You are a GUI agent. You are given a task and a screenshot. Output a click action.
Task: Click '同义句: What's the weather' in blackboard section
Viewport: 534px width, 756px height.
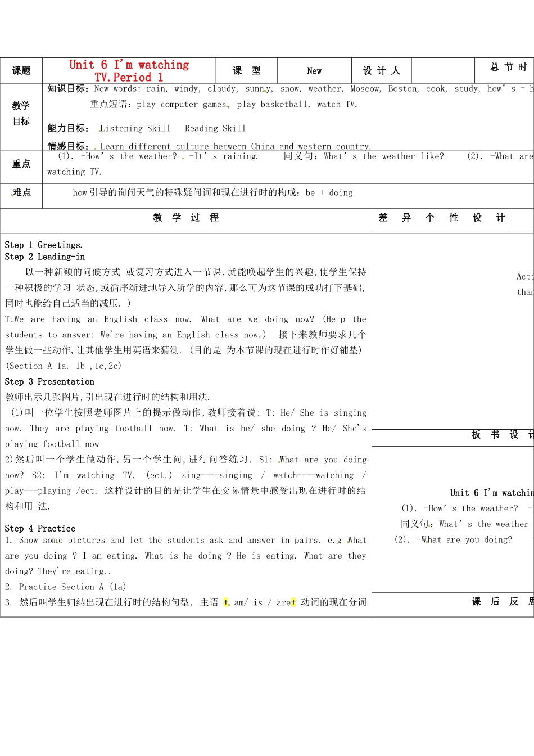point(465,524)
